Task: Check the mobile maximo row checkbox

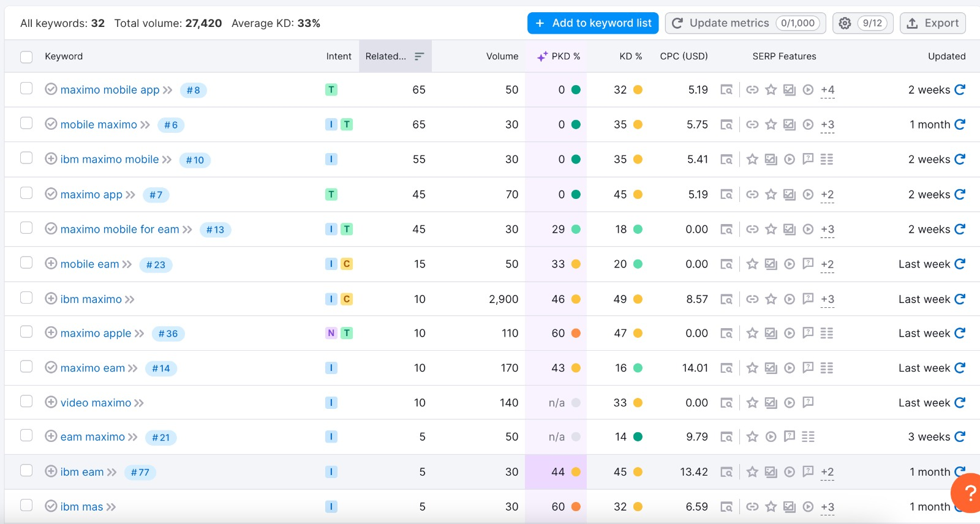Action: [26, 123]
